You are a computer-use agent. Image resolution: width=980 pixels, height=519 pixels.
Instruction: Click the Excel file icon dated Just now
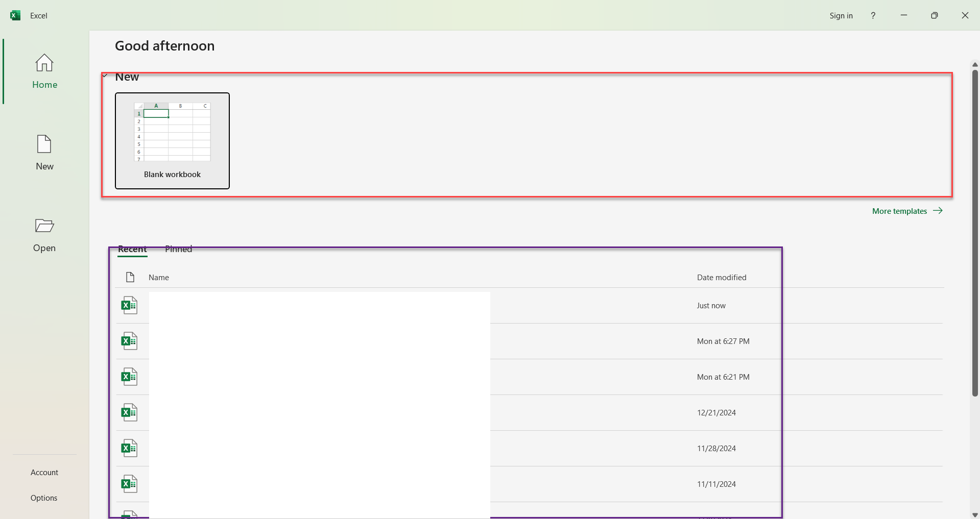pyautogui.click(x=129, y=305)
